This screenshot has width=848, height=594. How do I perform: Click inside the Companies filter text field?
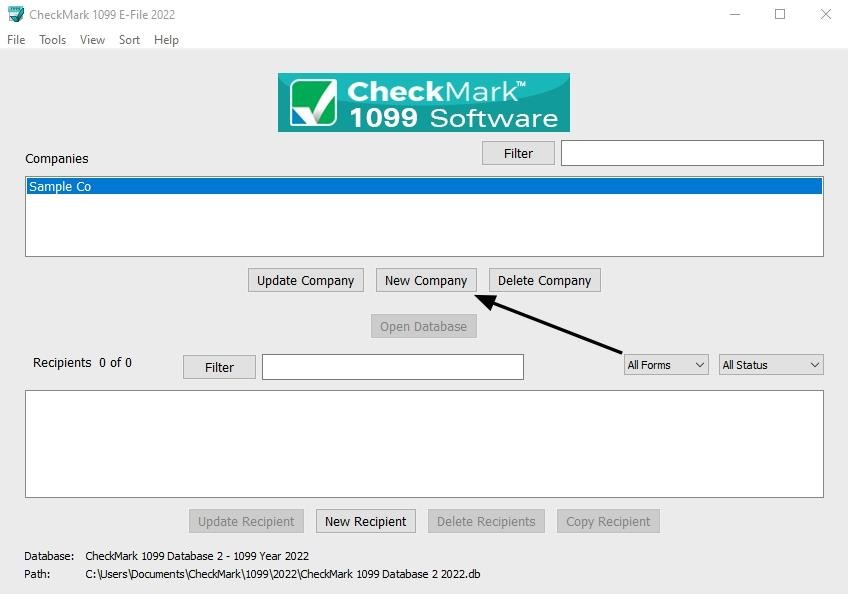click(691, 152)
